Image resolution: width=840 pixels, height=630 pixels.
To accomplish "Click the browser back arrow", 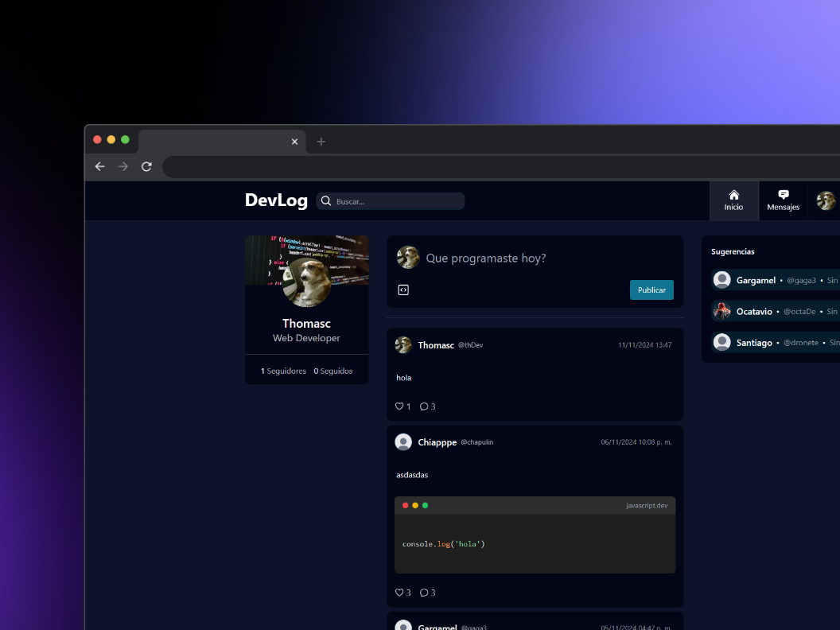I will pyautogui.click(x=99, y=166).
